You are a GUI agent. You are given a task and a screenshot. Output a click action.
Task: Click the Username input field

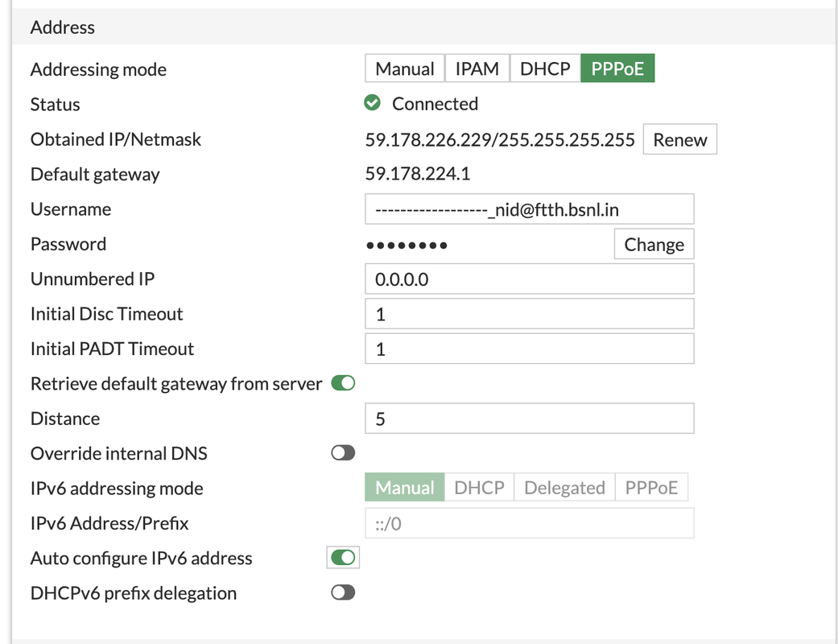(x=529, y=209)
